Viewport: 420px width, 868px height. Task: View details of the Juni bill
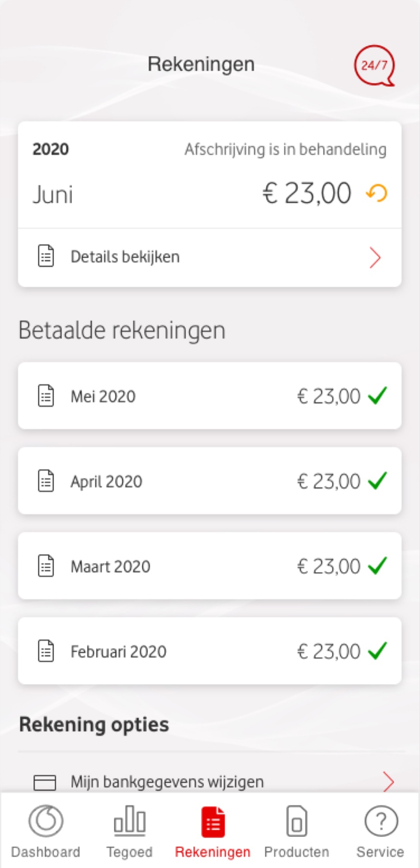(125, 257)
